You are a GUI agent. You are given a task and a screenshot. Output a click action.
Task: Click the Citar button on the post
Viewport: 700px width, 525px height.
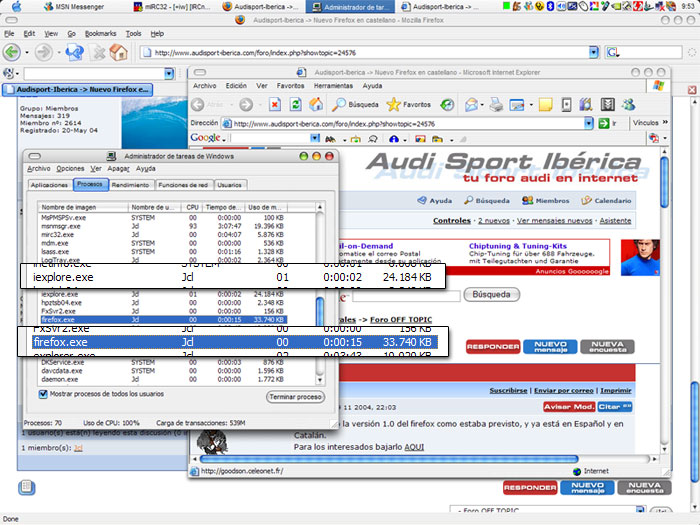[x=614, y=407]
